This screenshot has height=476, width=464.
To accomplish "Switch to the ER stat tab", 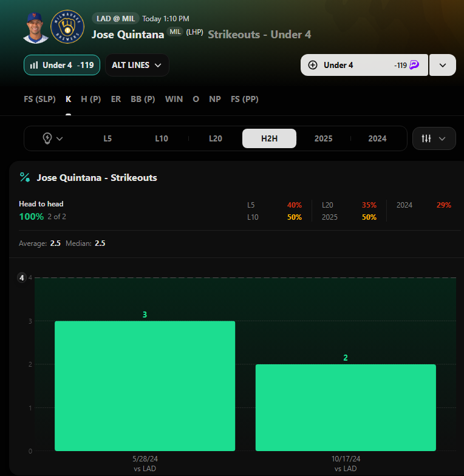I will click(x=115, y=99).
